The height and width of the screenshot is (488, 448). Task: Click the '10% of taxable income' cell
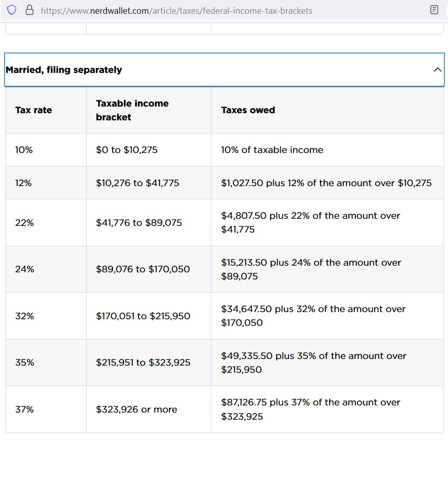(x=272, y=150)
